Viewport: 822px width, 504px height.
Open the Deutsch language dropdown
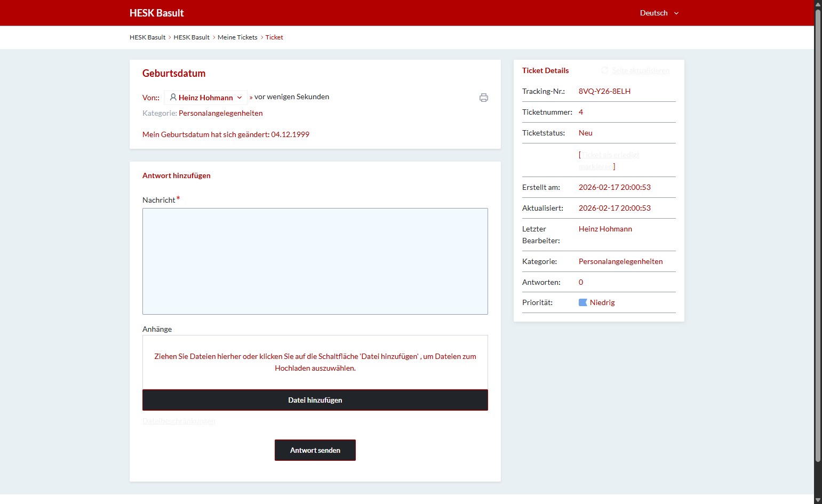click(659, 13)
